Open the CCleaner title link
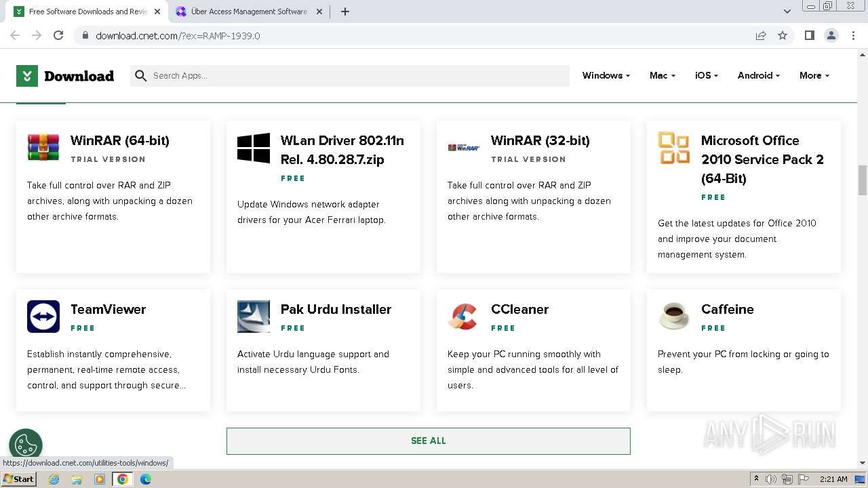This screenshot has width=868, height=488. pyautogui.click(x=520, y=309)
